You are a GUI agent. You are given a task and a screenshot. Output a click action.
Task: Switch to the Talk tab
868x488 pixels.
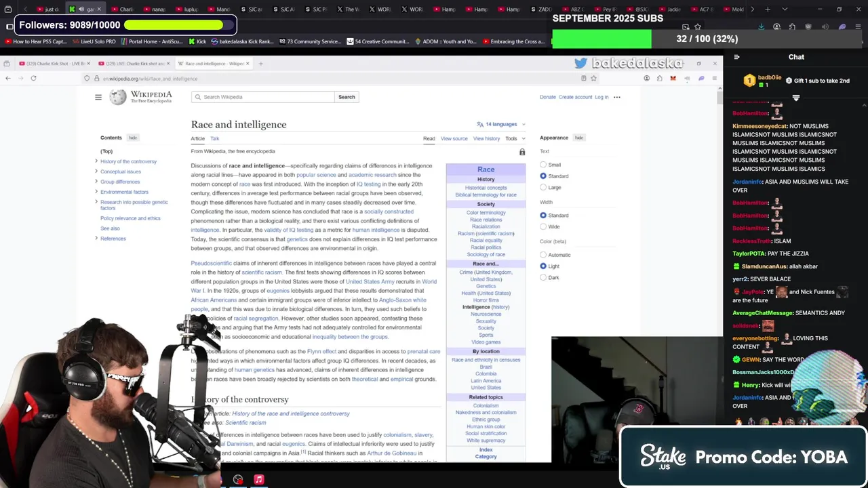point(214,138)
